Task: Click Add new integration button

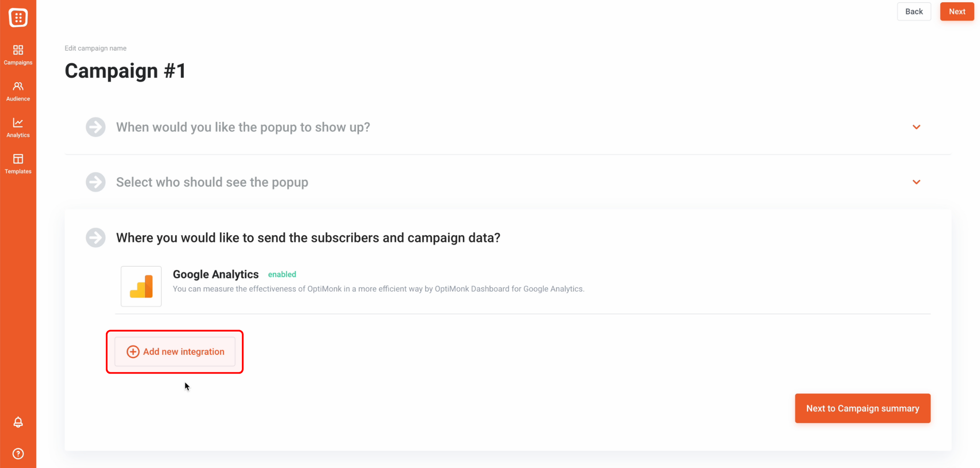Action: pos(175,352)
